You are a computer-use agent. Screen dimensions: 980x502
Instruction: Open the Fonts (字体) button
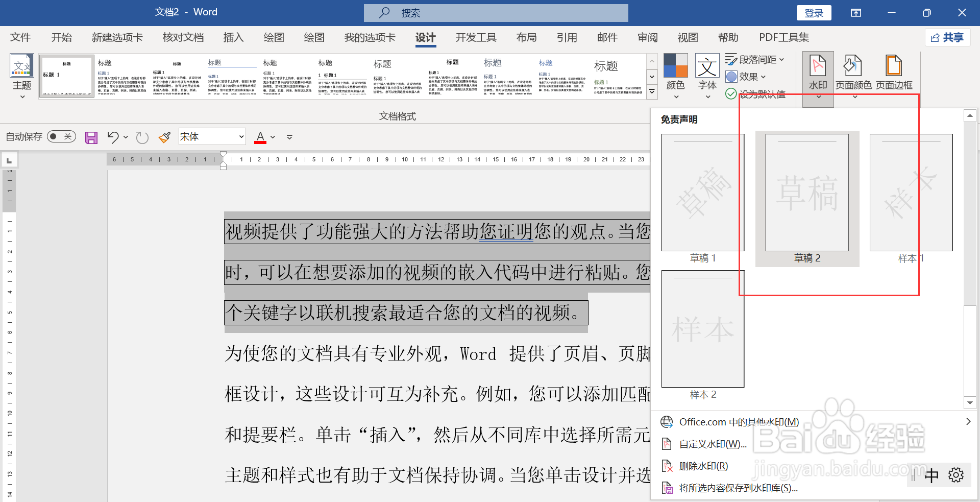pyautogui.click(x=707, y=77)
